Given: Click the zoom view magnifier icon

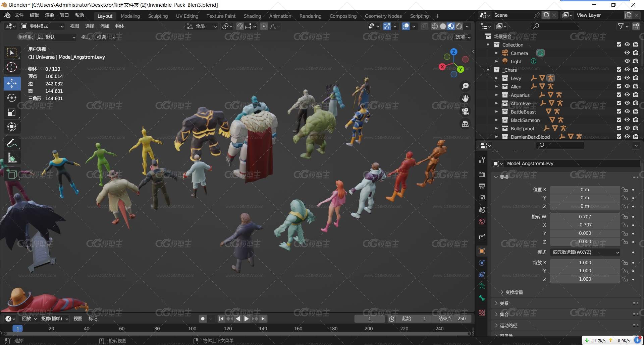Looking at the screenshot, I should [465, 86].
